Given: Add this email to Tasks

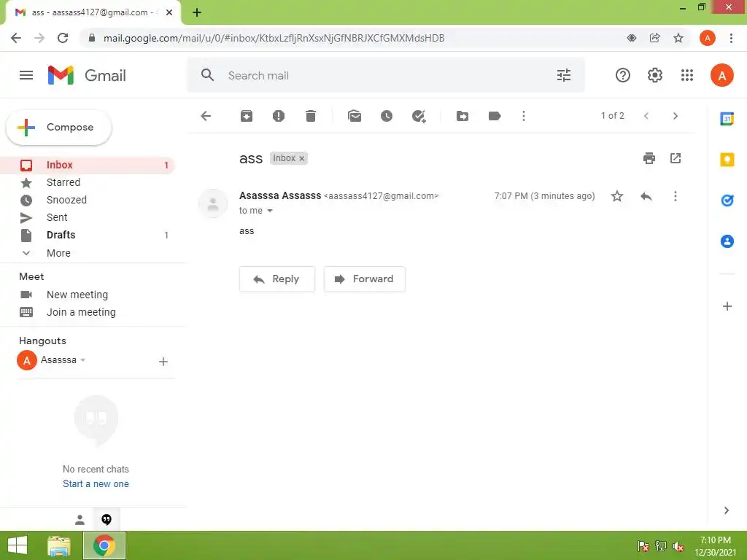Looking at the screenshot, I should (x=419, y=116).
